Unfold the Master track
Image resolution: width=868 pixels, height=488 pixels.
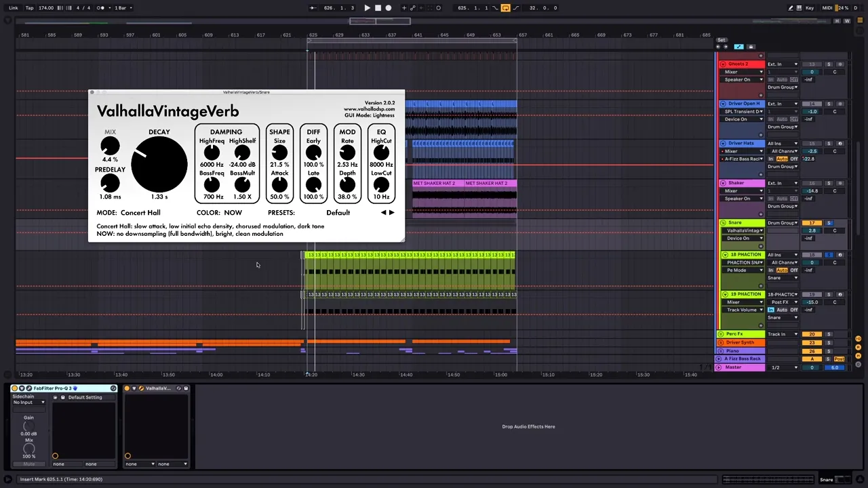coord(719,367)
